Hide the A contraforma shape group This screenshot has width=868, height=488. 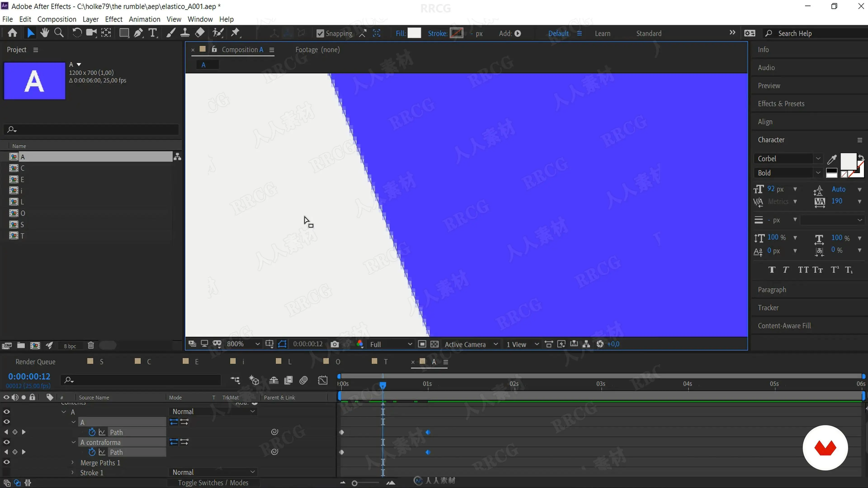[6, 442]
